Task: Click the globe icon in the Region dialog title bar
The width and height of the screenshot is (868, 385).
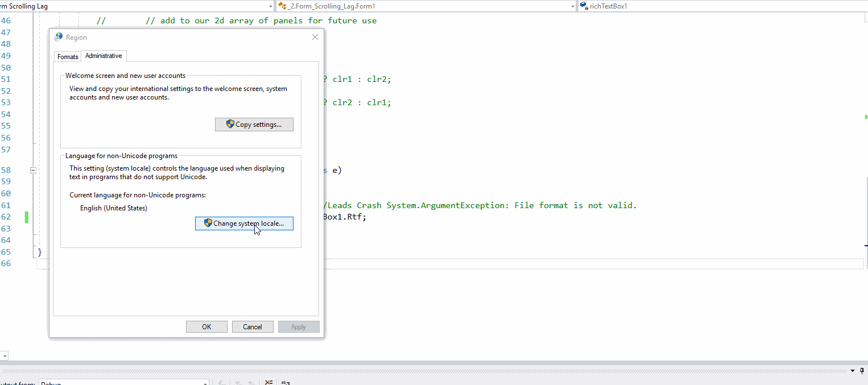Action: pos(58,36)
